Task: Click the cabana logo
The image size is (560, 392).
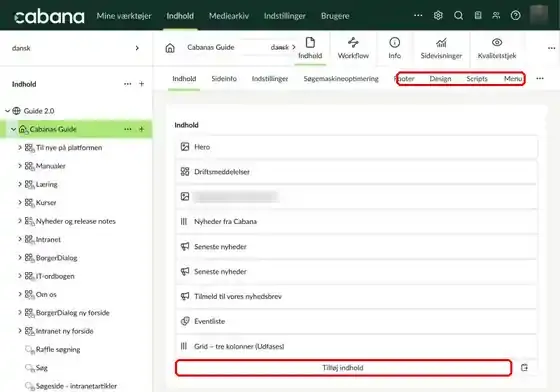Action: [x=49, y=16]
